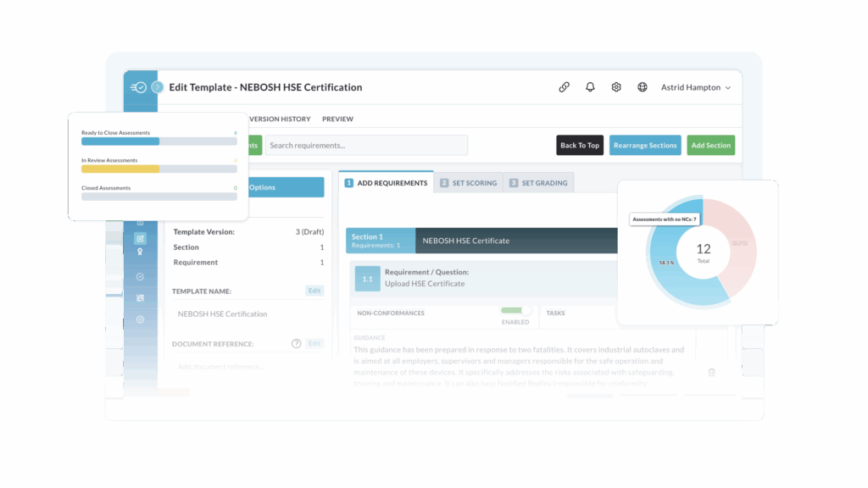The image size is (868, 488).
Task: Open the Version History tab
Action: [x=280, y=119]
